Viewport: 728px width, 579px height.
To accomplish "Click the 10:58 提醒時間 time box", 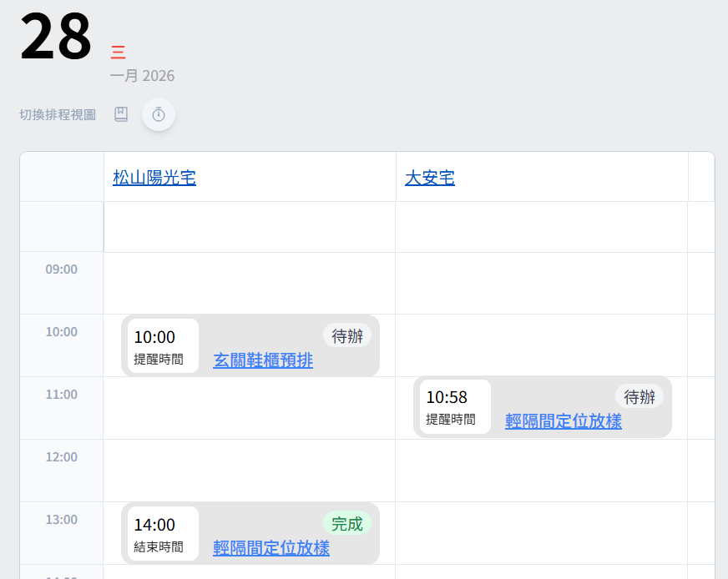I will [x=455, y=407].
